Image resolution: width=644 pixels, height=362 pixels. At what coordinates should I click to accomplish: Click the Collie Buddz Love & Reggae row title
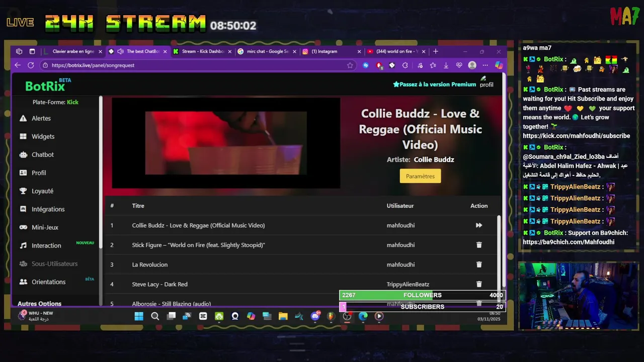point(198,225)
